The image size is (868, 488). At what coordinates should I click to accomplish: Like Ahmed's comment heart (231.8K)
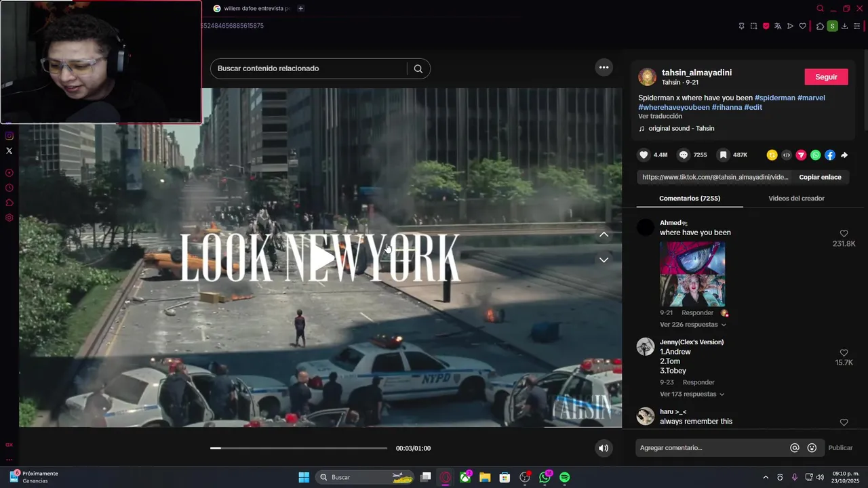[x=844, y=233]
